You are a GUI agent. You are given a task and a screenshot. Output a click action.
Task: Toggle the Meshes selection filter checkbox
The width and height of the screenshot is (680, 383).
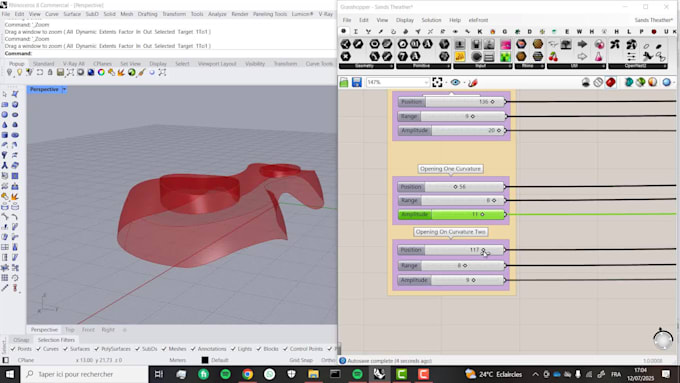pos(164,349)
